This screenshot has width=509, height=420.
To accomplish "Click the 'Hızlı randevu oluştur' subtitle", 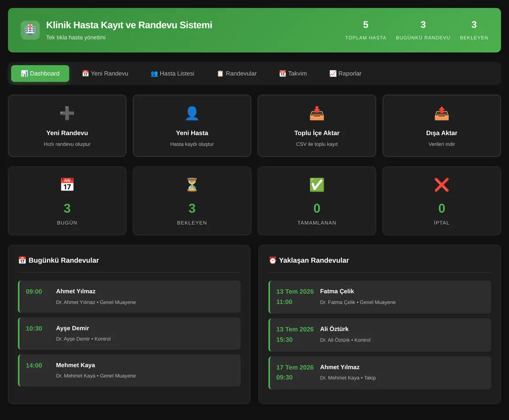I will (67, 144).
